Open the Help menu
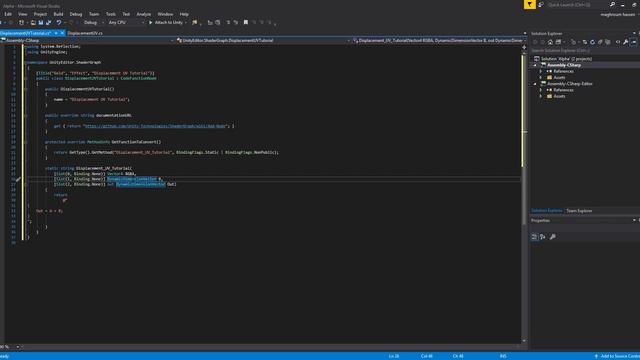The image size is (640, 360). click(x=184, y=14)
